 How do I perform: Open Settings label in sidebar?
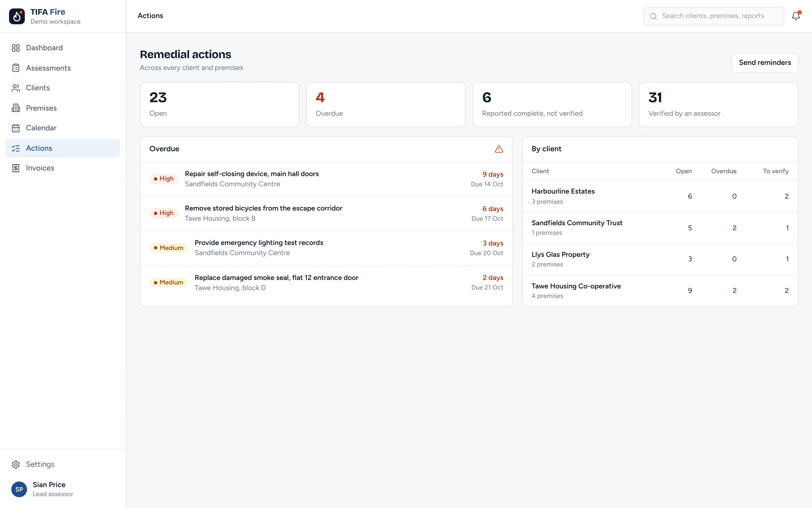[x=40, y=464]
